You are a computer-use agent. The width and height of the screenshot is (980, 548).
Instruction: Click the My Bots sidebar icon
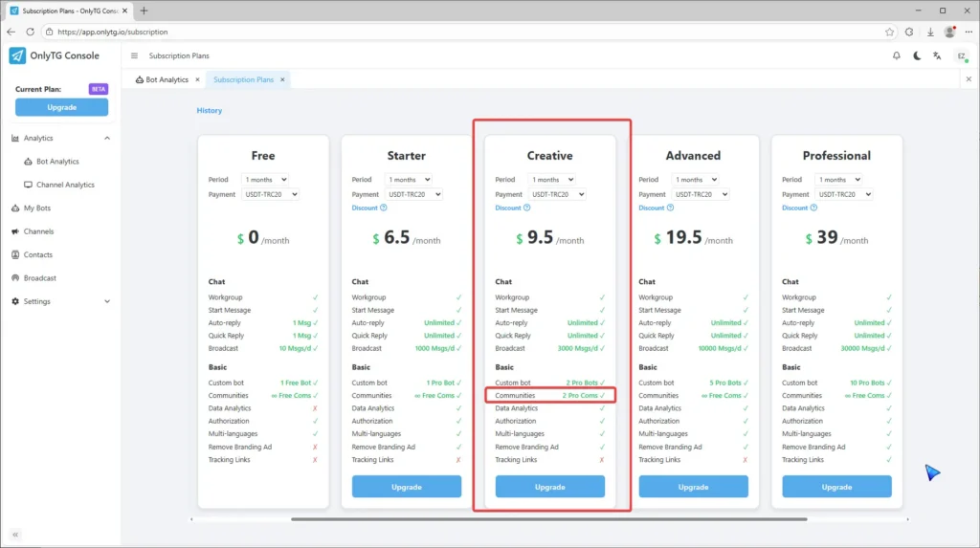click(x=15, y=208)
